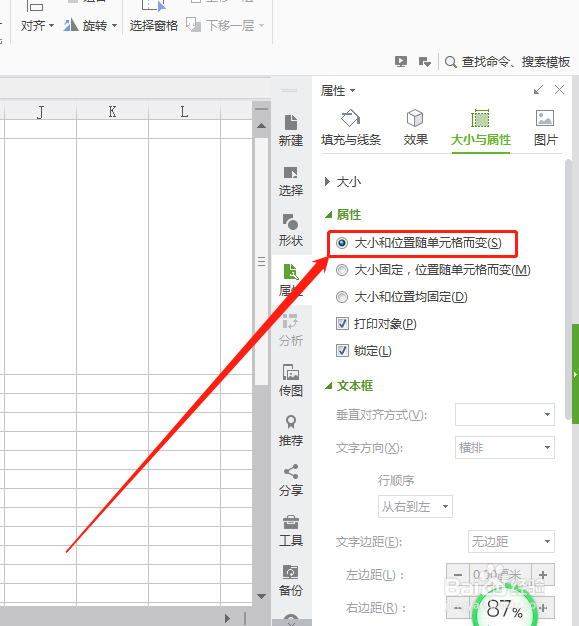Open the 垂直对齐方式 dropdown
Viewport: 579px width, 626px height.
[x=505, y=414]
